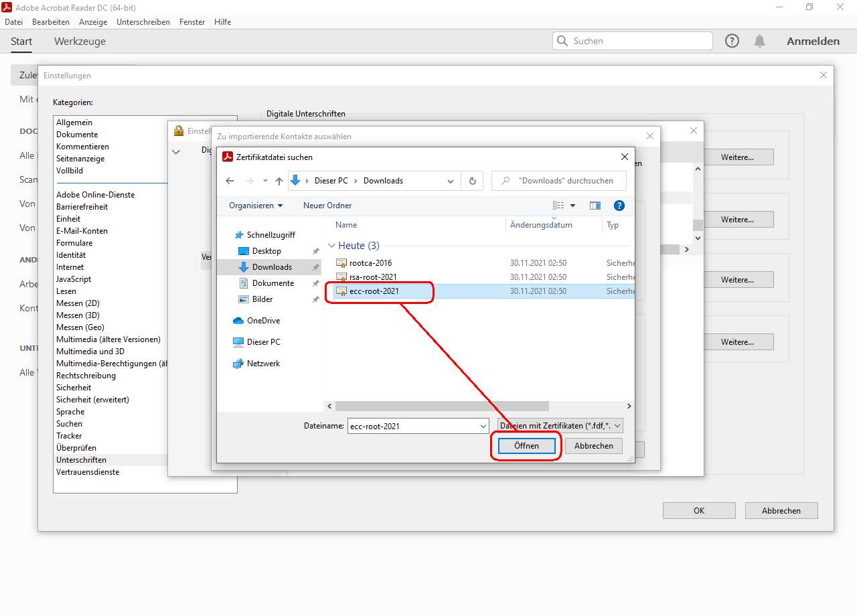Click the Downloads search field
Image resolution: width=857 pixels, height=616 pixels.
click(x=566, y=181)
